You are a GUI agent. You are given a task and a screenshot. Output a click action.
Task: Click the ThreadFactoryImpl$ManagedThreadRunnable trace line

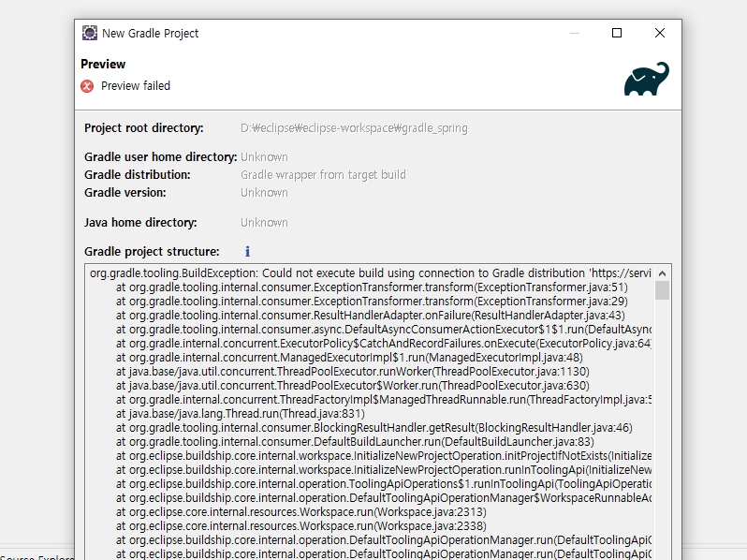pos(384,400)
